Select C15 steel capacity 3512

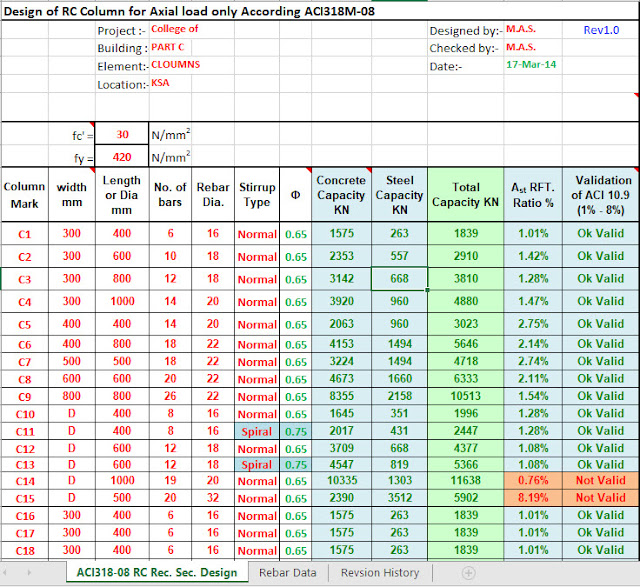[x=400, y=498]
